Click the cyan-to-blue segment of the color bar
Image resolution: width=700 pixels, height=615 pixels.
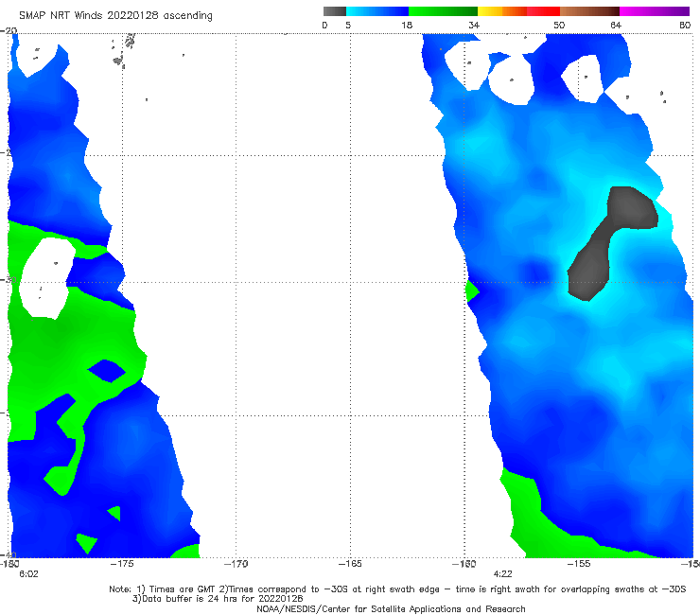pos(377,11)
